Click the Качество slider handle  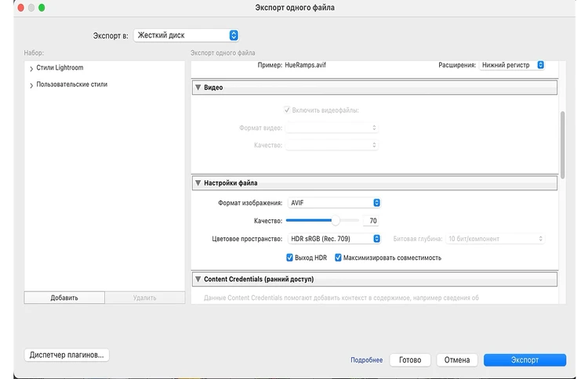pos(336,221)
